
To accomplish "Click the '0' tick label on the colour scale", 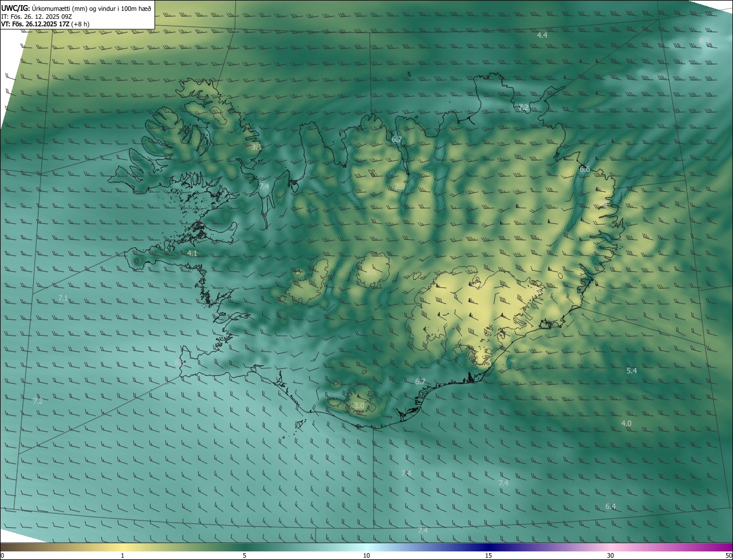I will (x=2, y=555).
